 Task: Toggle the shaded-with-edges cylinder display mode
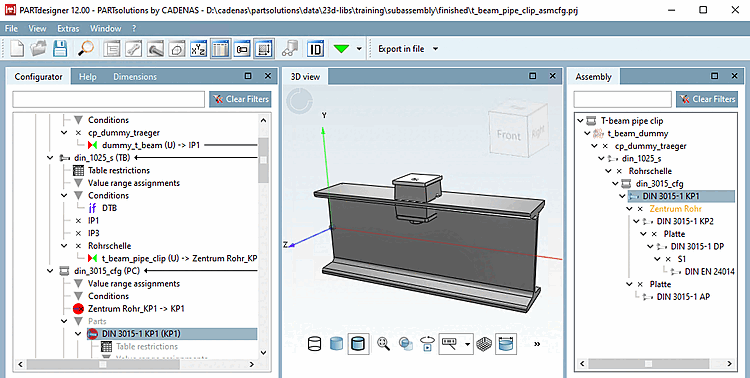(358, 344)
